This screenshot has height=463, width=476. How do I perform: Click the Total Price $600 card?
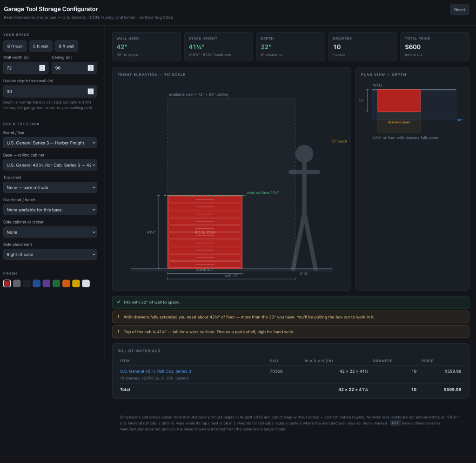pos(435,46)
